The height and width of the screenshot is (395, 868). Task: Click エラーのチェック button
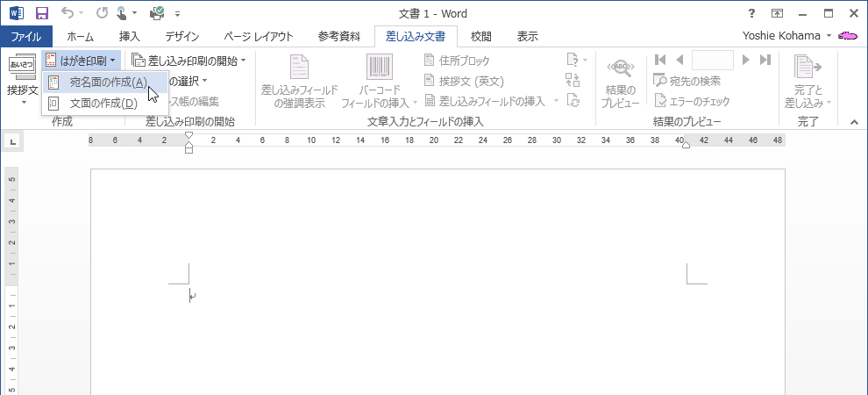pos(692,101)
